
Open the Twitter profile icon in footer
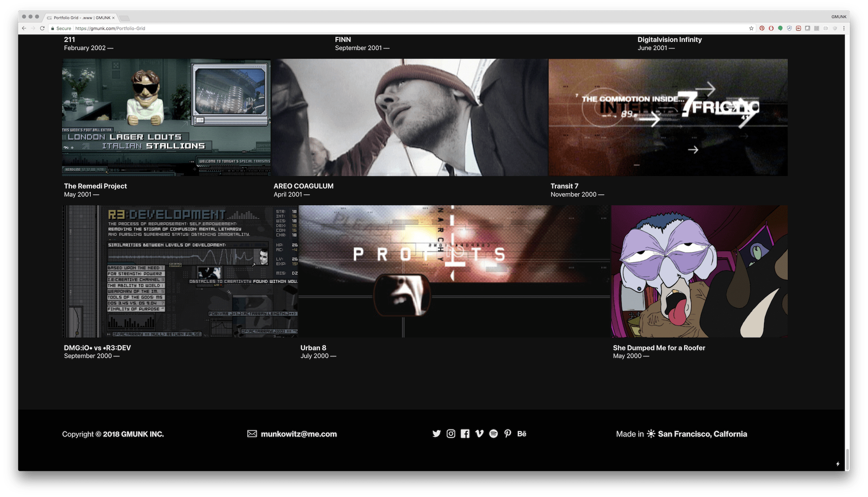436,434
